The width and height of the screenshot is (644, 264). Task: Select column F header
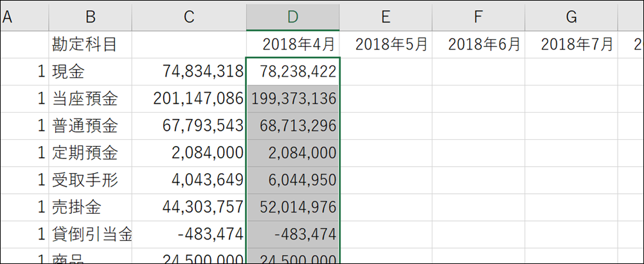point(478,17)
